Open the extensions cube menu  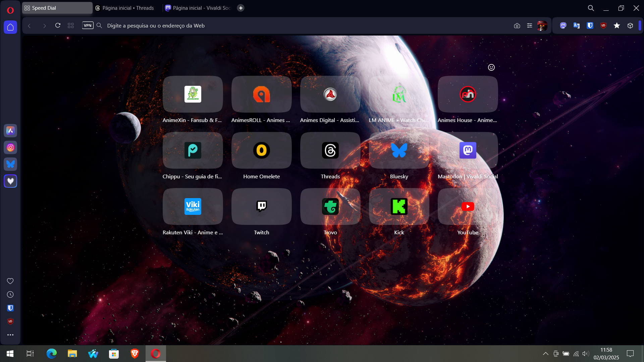tap(630, 25)
